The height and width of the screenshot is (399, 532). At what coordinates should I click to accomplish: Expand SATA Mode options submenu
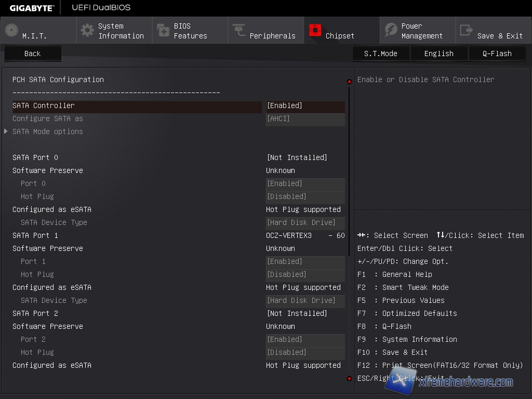[x=48, y=132]
